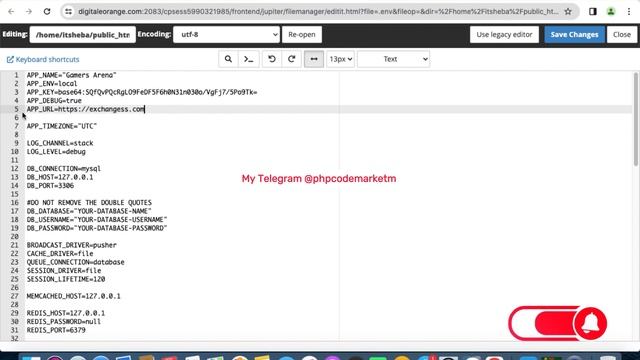Viewport: 640px width, 360px height.
Task: Click line number 17 in the gutter
Action: (x=15, y=211)
